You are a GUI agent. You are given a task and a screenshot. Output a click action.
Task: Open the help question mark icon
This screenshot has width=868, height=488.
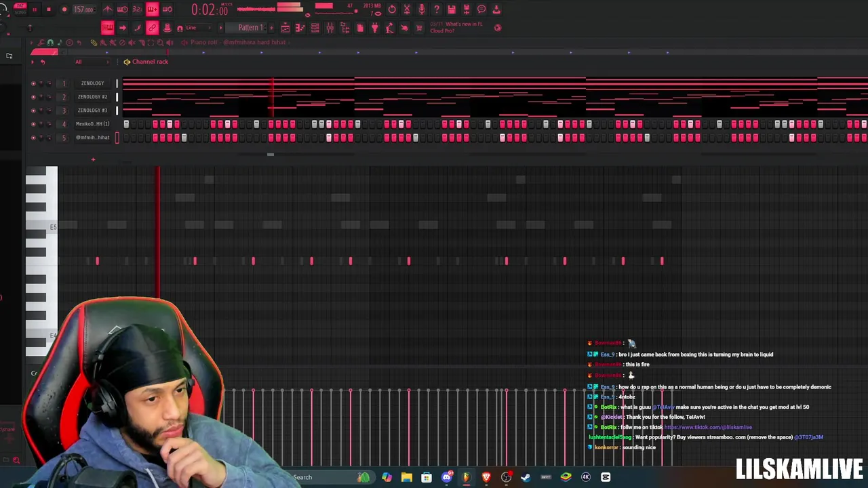(x=437, y=9)
